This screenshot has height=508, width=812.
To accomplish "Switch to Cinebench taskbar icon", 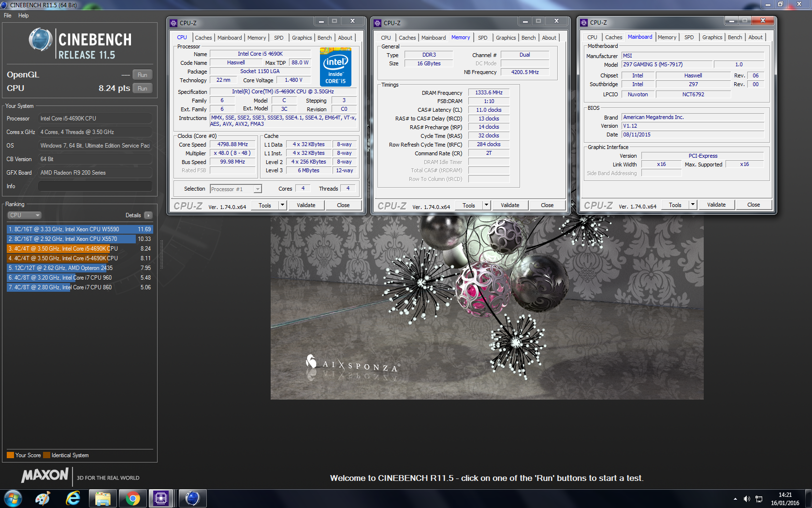I will coord(192,498).
